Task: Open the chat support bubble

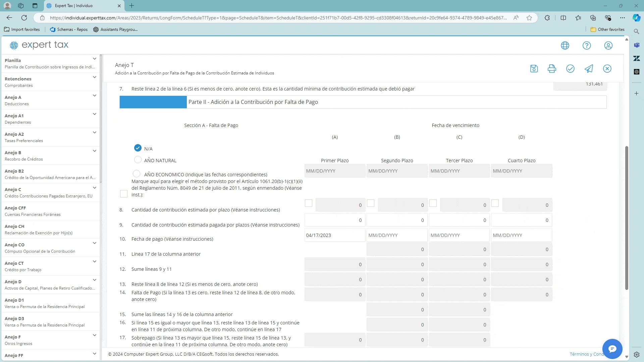Action: pyautogui.click(x=612, y=349)
